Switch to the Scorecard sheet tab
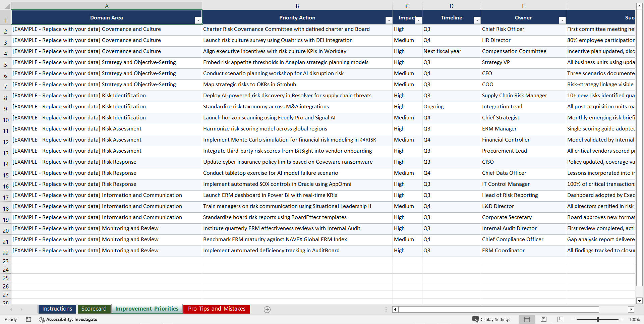 [94, 309]
